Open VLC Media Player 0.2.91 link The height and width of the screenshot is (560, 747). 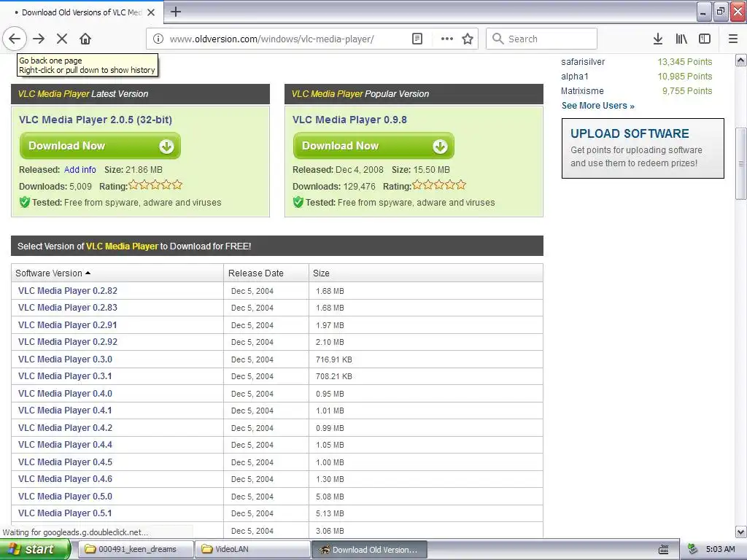pos(68,324)
